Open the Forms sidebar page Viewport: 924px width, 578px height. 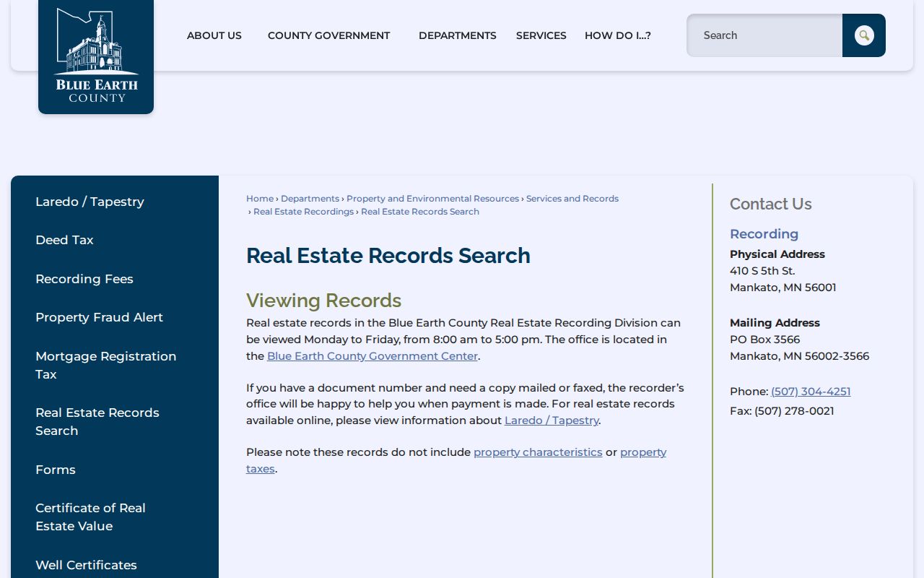click(x=56, y=470)
